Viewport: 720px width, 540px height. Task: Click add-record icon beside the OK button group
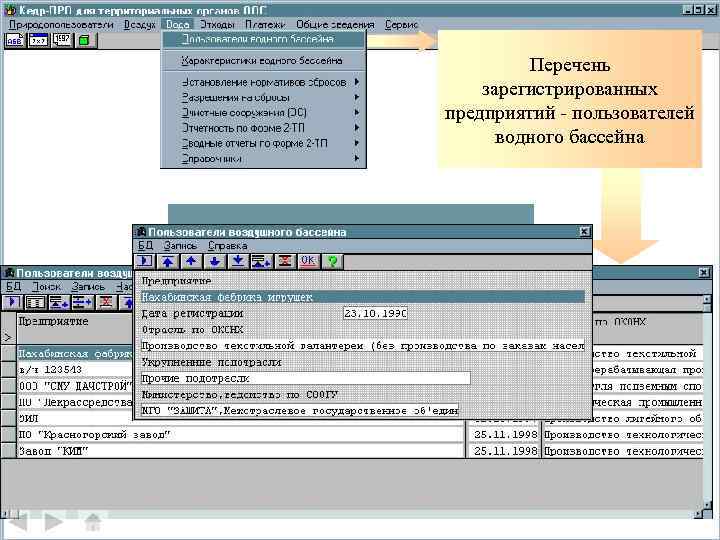pyautogui.click(x=261, y=261)
